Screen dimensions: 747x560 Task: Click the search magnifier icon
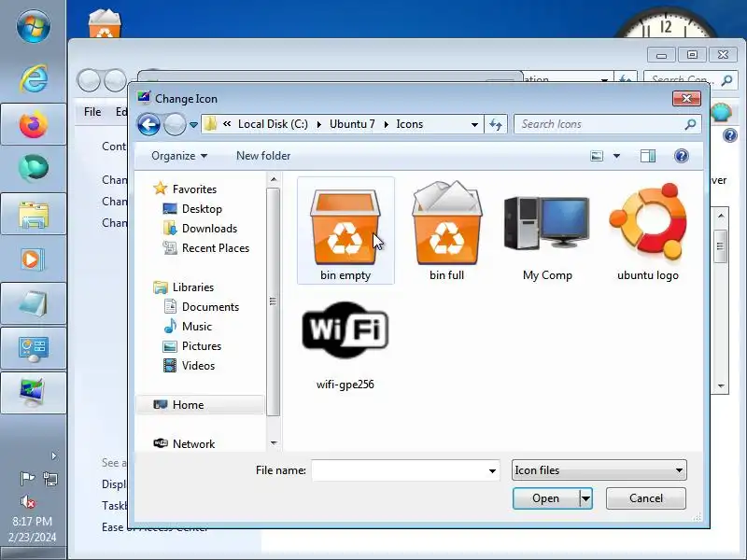coord(690,124)
